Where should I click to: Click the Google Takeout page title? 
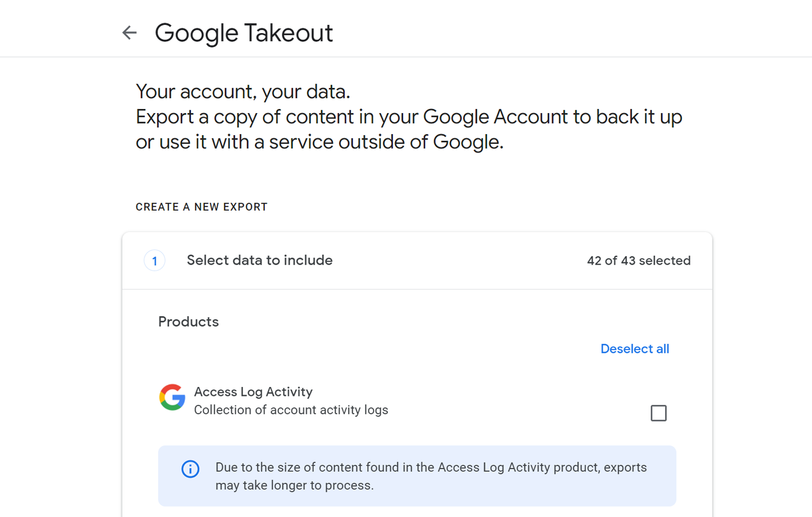pyautogui.click(x=244, y=33)
